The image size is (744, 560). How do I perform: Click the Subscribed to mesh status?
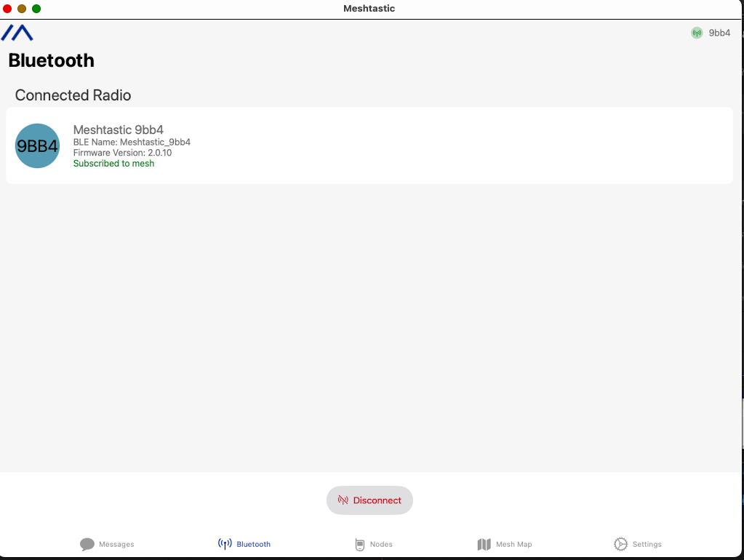[x=113, y=163]
